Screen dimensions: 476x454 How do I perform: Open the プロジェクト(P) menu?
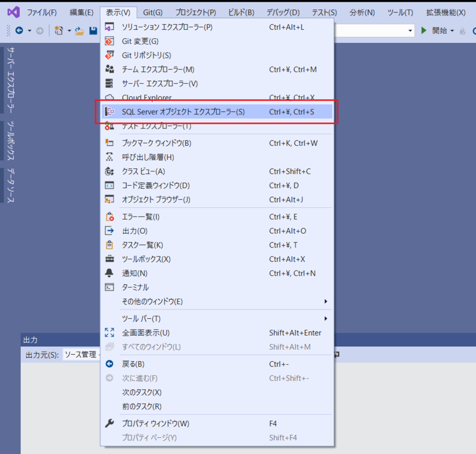(196, 12)
